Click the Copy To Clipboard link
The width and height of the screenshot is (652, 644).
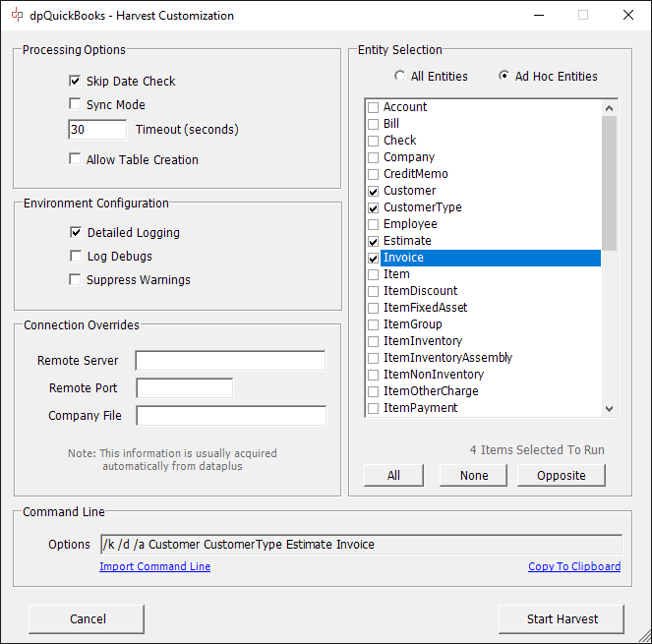574,566
